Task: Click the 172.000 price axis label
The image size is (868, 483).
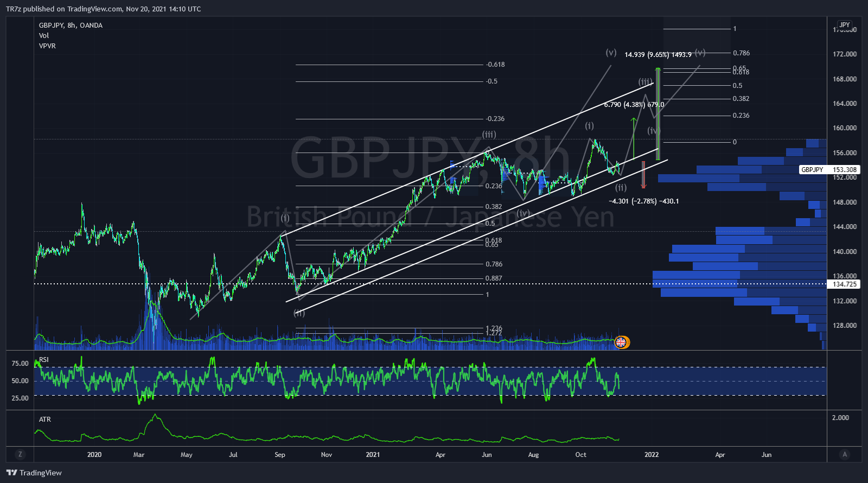Action: (x=845, y=54)
